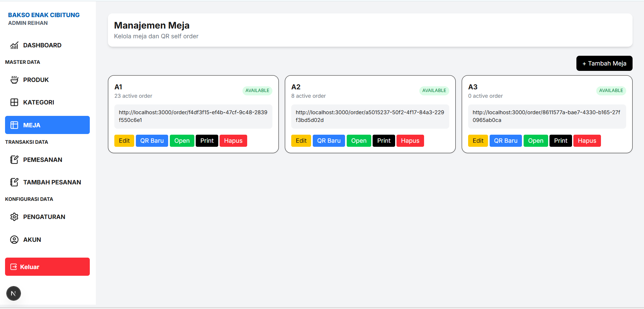Click the Dashboard chart icon
Screen dimensions: 644x309
click(x=14, y=45)
